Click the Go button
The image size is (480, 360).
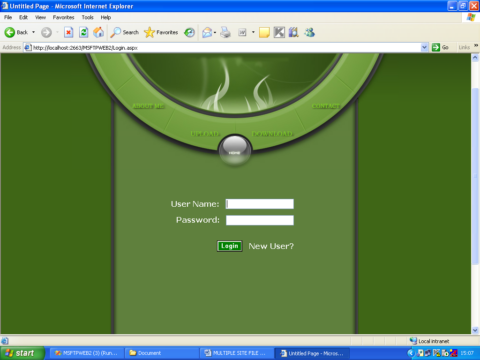(x=440, y=47)
